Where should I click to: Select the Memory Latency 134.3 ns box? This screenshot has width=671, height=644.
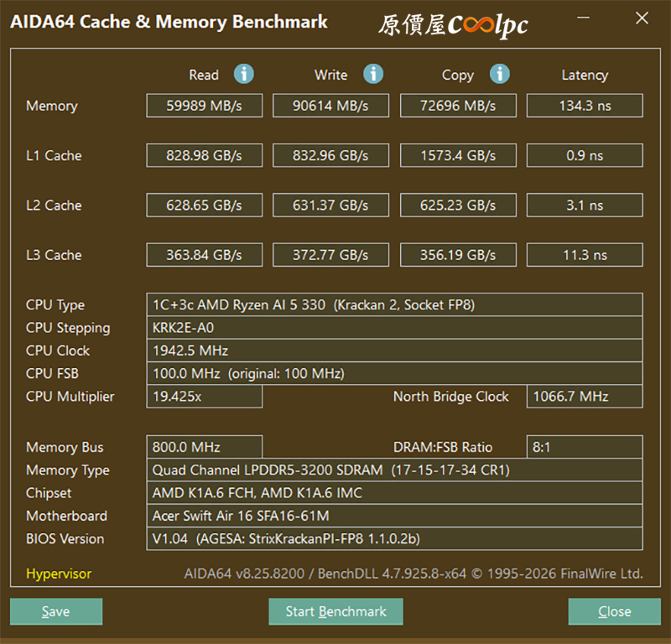pyautogui.click(x=585, y=106)
